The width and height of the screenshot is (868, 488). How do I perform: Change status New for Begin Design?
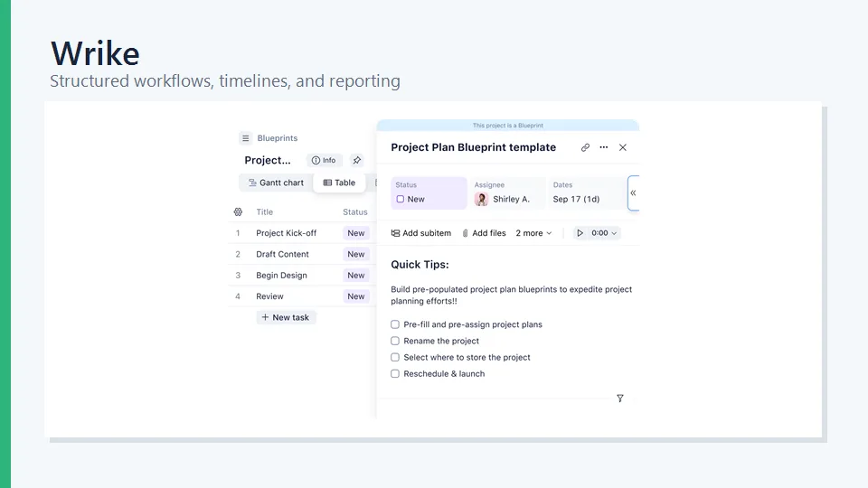tap(356, 275)
